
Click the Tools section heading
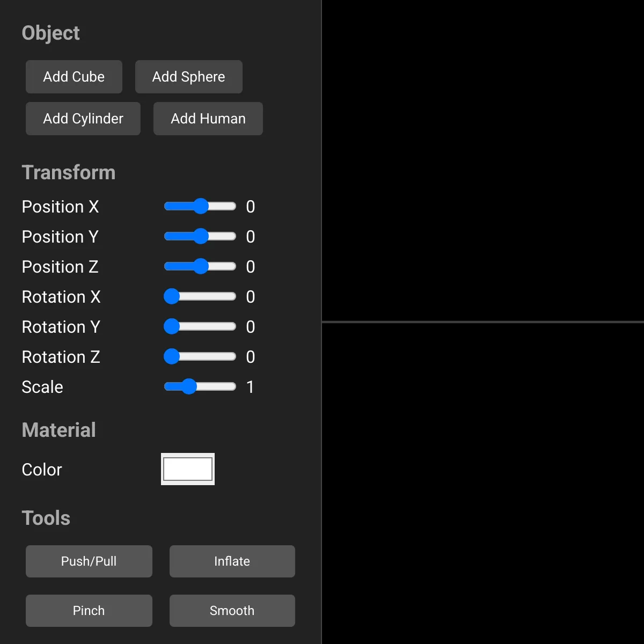tap(46, 518)
